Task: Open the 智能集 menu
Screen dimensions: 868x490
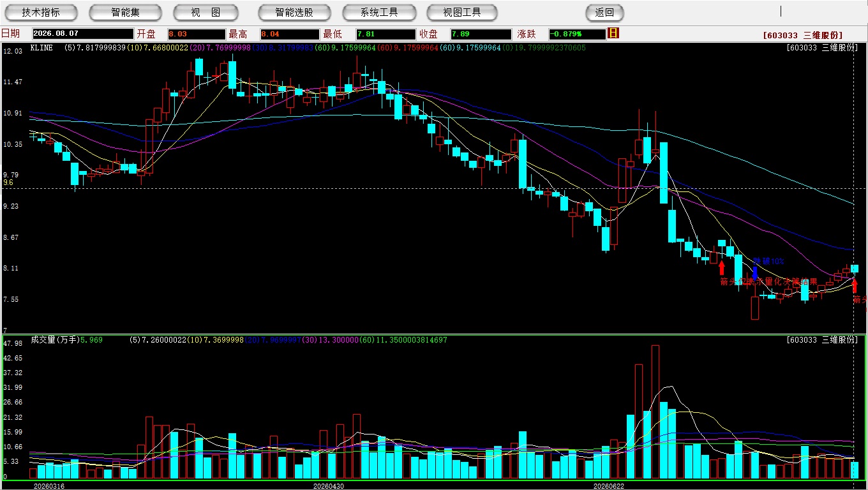Action: click(x=125, y=12)
